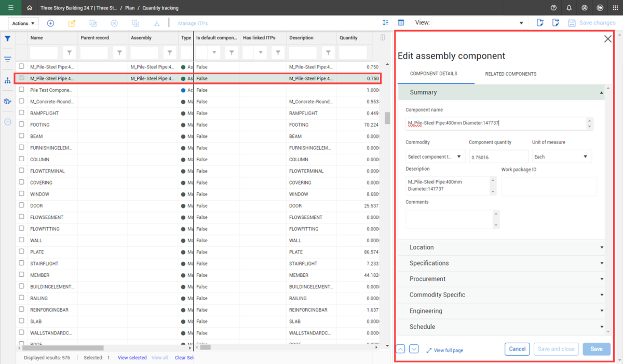Open the Unit of measure dropdown

tap(562, 157)
